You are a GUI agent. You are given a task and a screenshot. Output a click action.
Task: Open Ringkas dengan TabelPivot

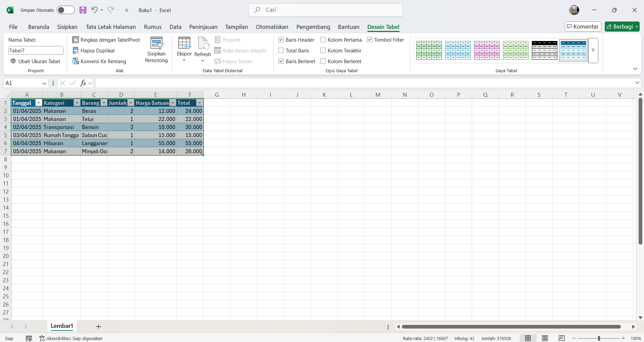(106, 40)
